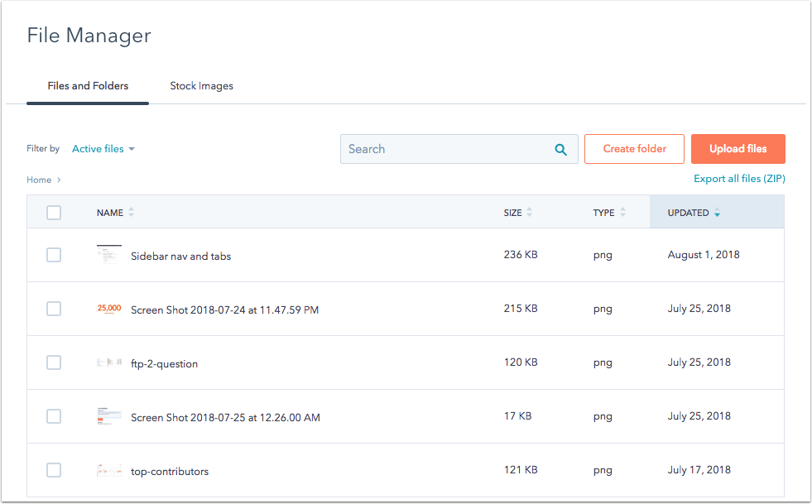
Task: Click Export all files (ZIP) link
Action: [738, 179]
